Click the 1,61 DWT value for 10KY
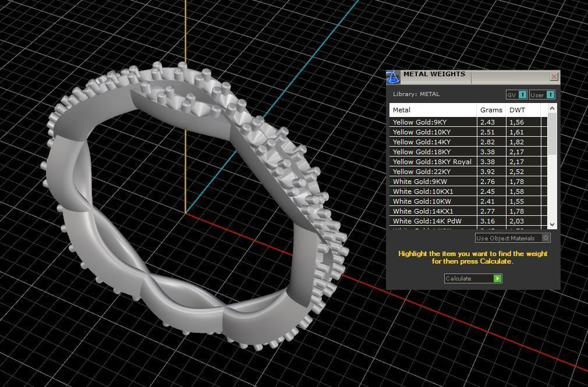Screen dimensions: 588x387 pos(517,132)
